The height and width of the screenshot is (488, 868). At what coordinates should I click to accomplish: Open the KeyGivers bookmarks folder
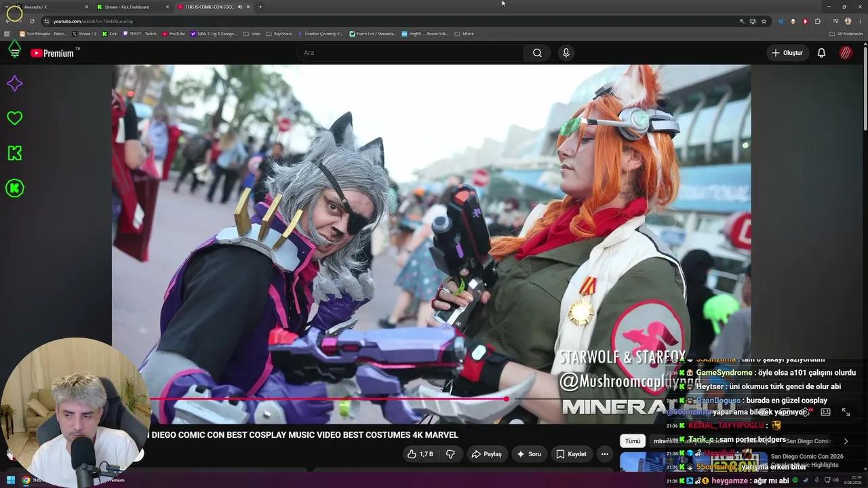point(279,34)
